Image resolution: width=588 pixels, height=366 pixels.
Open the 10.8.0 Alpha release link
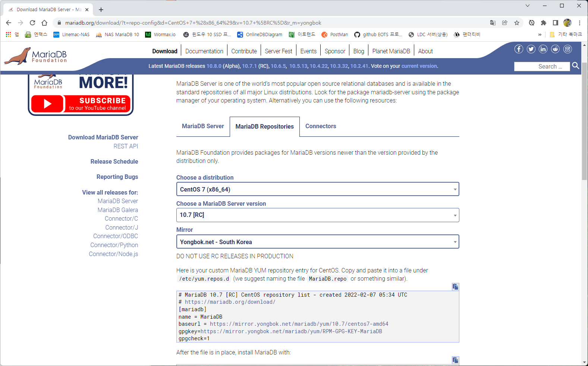pyautogui.click(x=214, y=66)
